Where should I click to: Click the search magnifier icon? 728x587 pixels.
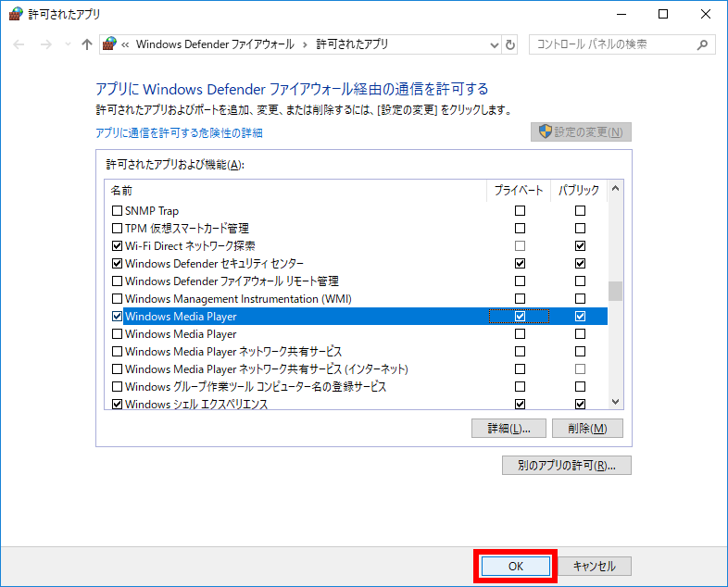click(702, 44)
